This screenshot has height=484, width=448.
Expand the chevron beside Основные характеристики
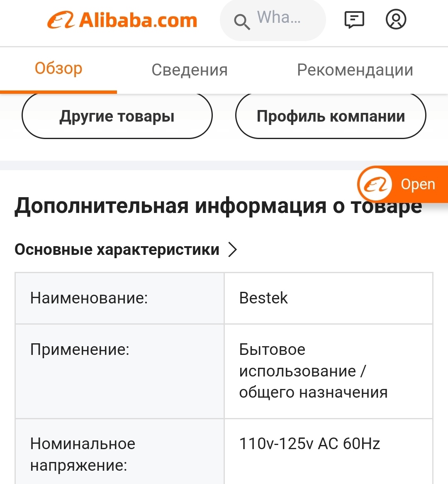[x=233, y=249]
